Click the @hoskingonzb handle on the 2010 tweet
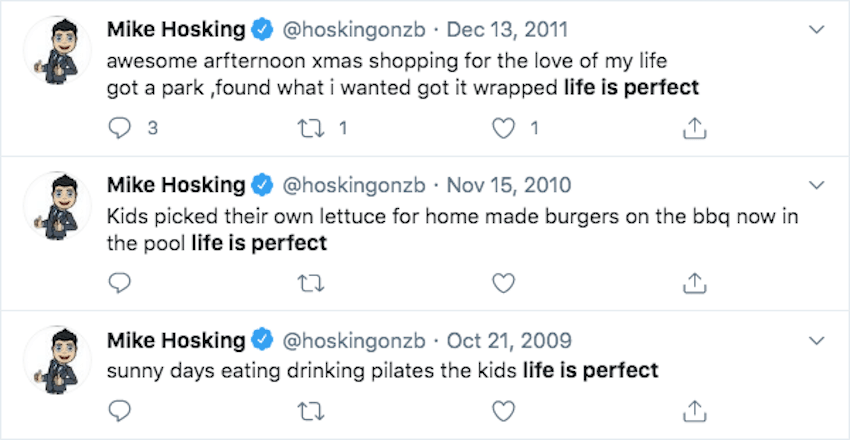The height and width of the screenshot is (440, 850). [354, 185]
